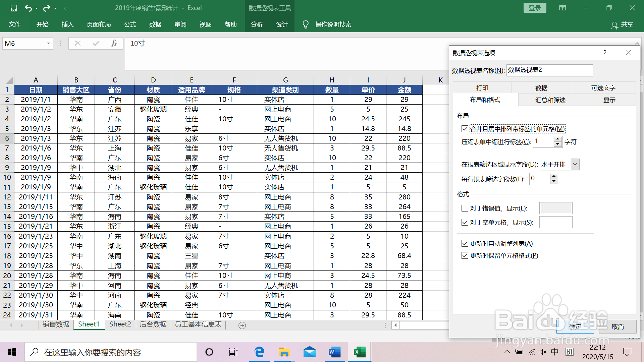Screen dimensions: 644x362
Task: Open the Mail app from taskbar
Action: (309, 352)
